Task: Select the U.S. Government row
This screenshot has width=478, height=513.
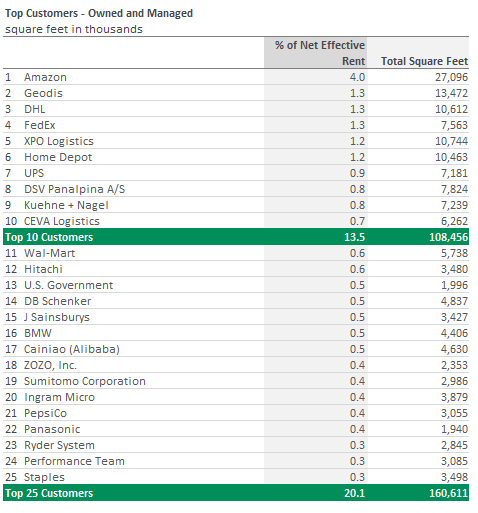Action: click(x=236, y=285)
